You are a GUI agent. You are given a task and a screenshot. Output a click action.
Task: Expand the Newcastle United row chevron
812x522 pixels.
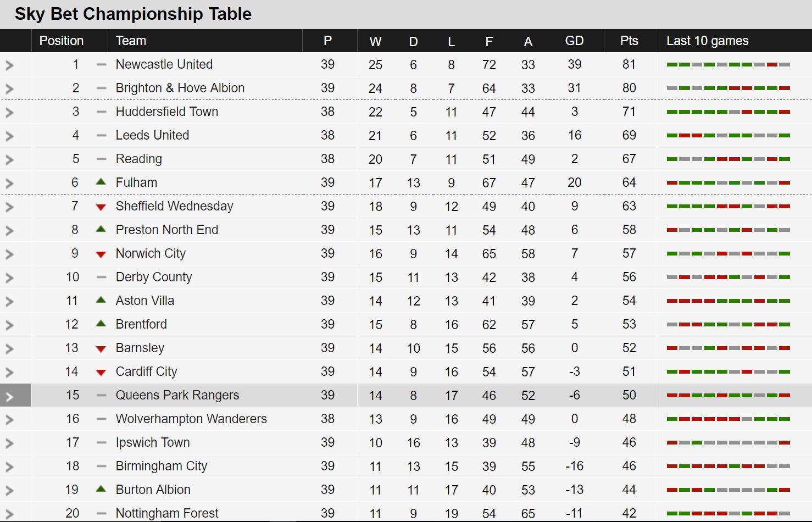point(9,65)
